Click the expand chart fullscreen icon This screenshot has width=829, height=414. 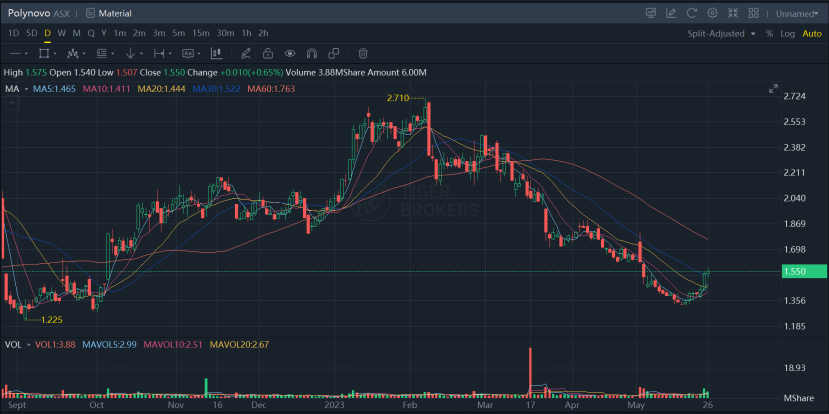(x=773, y=89)
